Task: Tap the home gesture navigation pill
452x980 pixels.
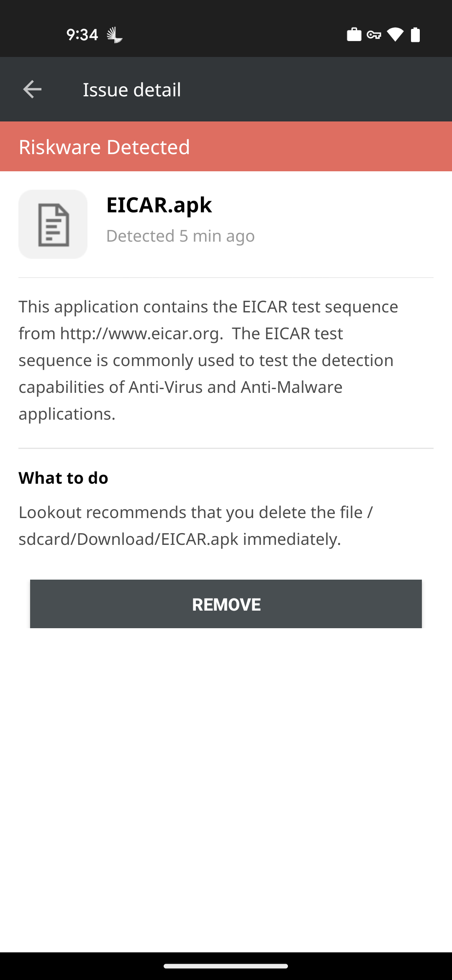Action: [x=226, y=966]
